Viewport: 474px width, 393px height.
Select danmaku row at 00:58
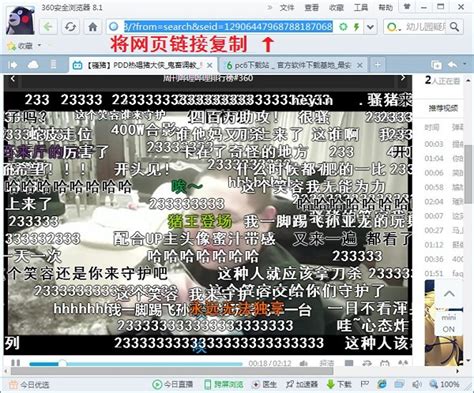[x=444, y=187]
